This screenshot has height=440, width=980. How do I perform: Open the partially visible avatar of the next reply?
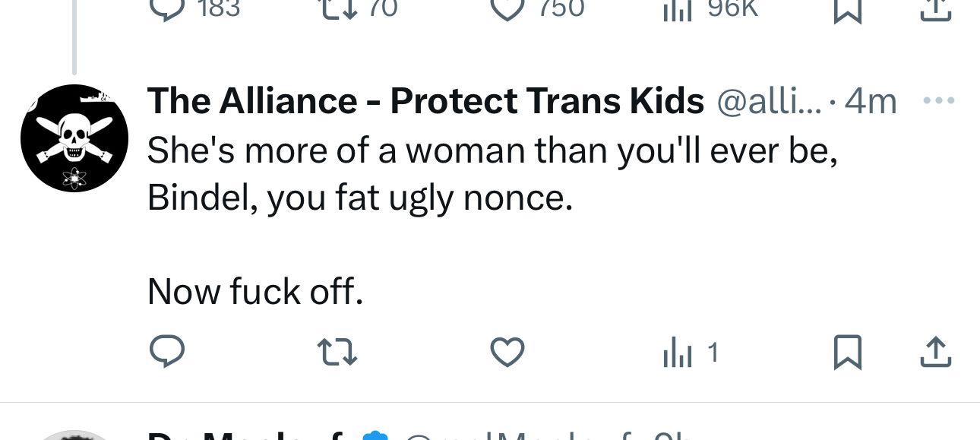pos(74,435)
